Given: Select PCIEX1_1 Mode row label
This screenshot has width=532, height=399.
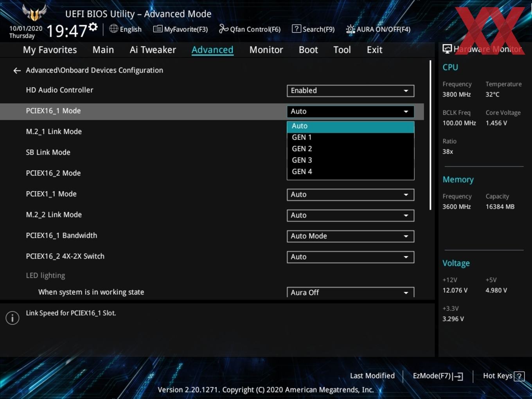Looking at the screenshot, I should [x=51, y=194].
